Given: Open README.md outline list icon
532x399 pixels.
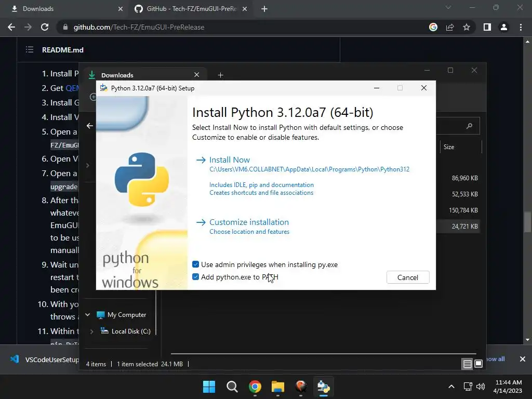Looking at the screenshot, I should coord(30,50).
